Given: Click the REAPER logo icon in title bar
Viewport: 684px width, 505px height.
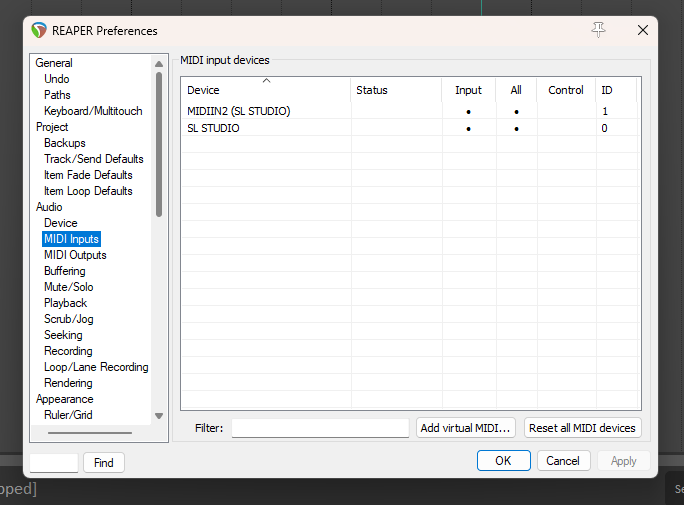Looking at the screenshot, I should pyautogui.click(x=39, y=30).
